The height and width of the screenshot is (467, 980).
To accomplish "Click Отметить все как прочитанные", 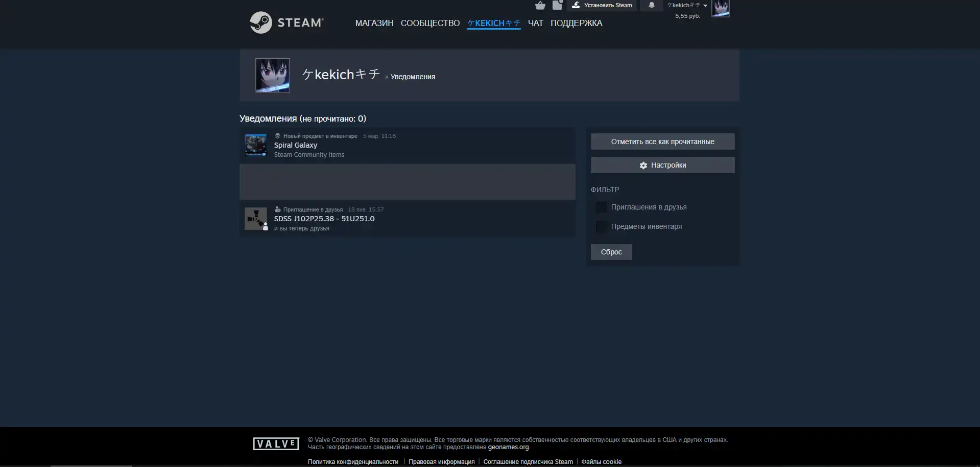I will pyautogui.click(x=662, y=142).
